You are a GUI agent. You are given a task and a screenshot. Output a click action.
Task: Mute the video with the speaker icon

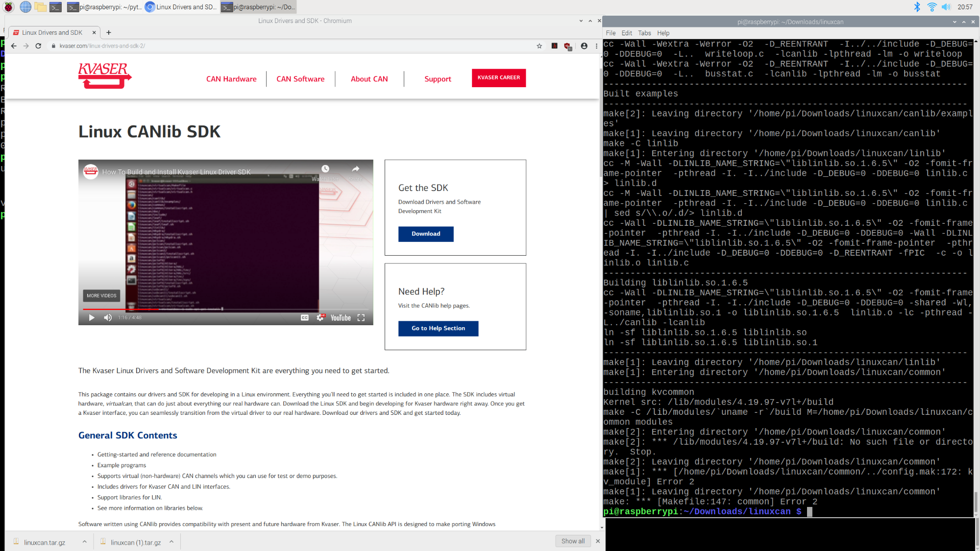108,317
